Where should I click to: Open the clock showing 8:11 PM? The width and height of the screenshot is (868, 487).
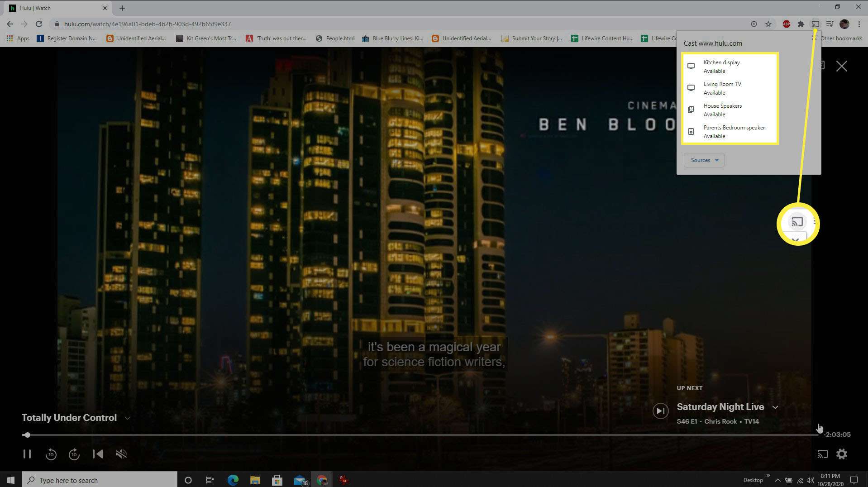[x=830, y=480]
